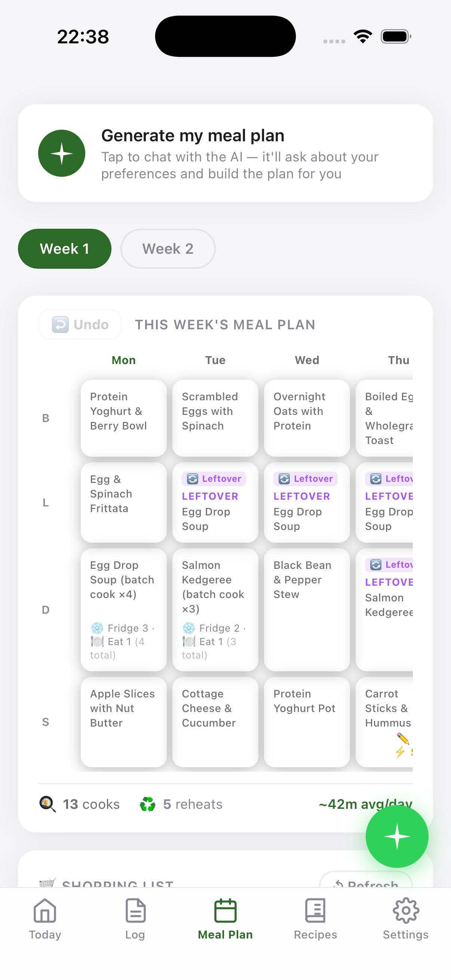
Task: Tap the pencil icon on Carrot Sticks & Hummus card
Action: tap(403, 740)
